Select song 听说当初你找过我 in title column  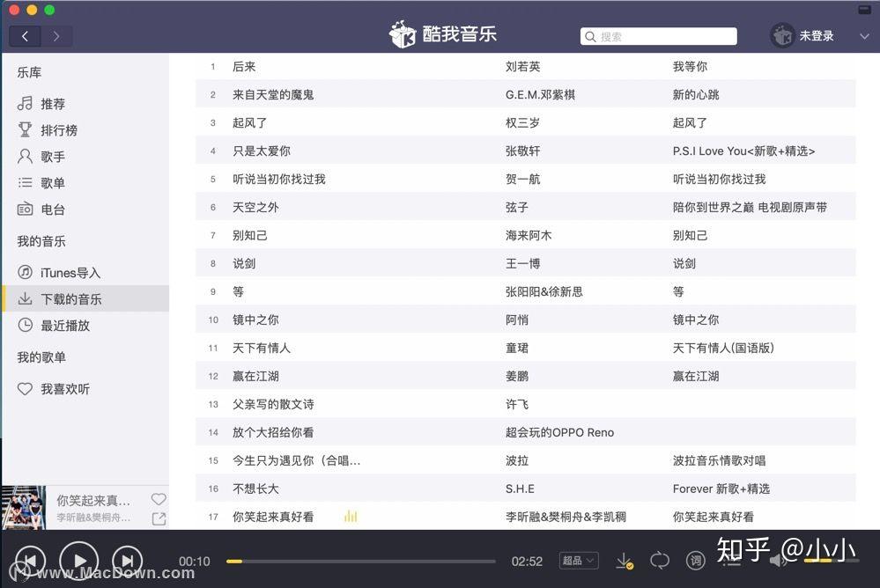pyautogui.click(x=279, y=179)
